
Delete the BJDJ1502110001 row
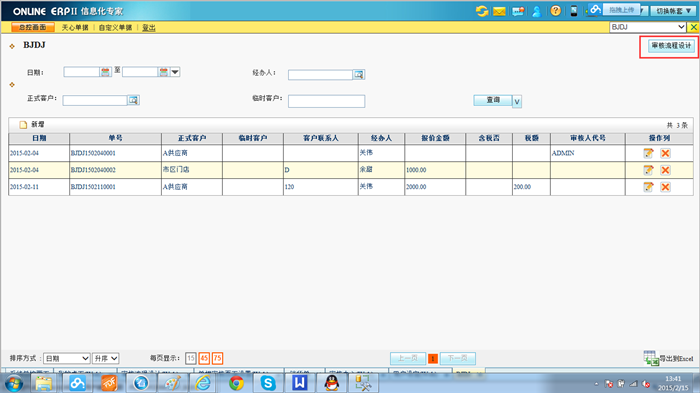(x=665, y=187)
